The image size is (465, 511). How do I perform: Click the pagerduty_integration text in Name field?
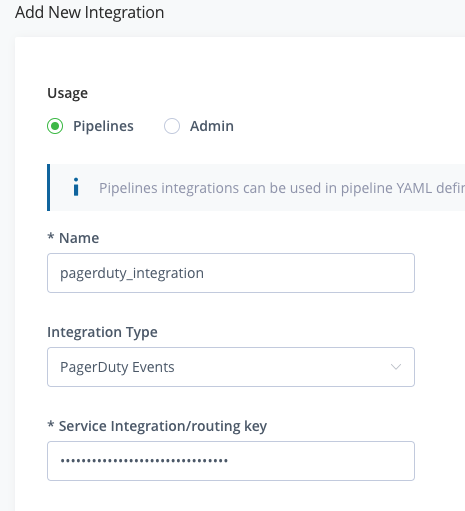132,273
